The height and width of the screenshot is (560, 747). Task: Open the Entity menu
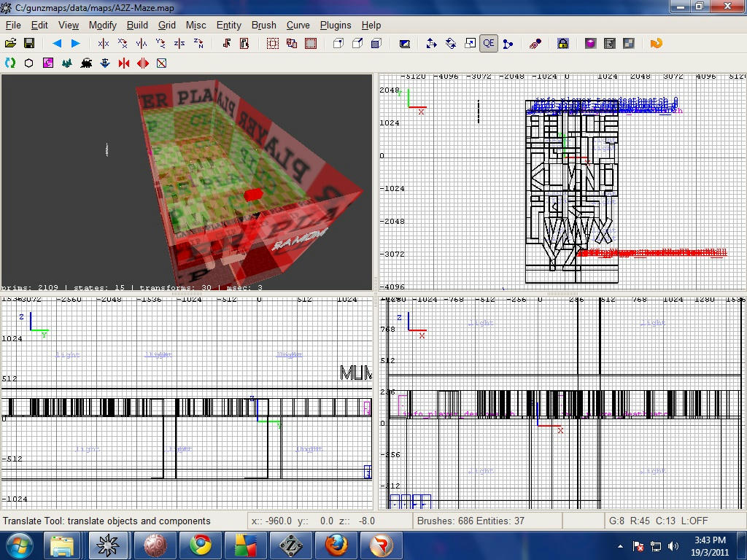pyautogui.click(x=228, y=25)
